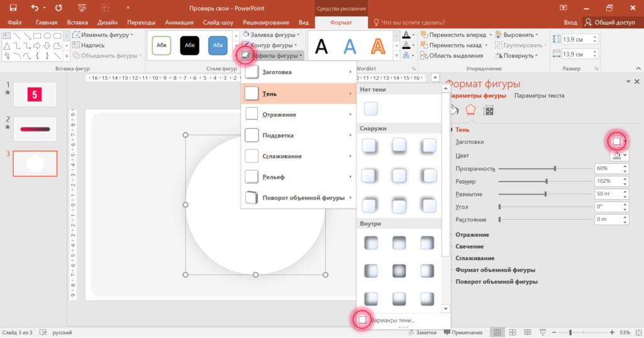Toggle the Заметки notes pane
The image size is (644, 338).
tap(421, 332)
